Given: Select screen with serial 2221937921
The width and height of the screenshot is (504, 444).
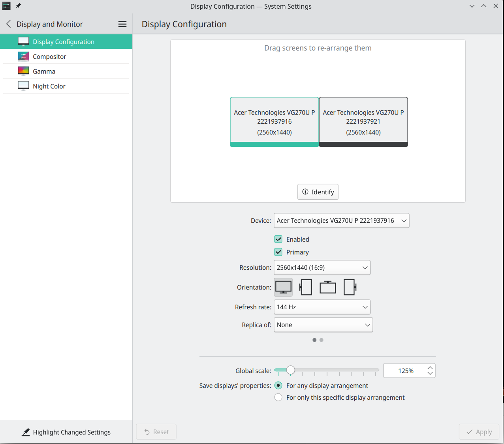Looking at the screenshot, I should pyautogui.click(x=363, y=122).
